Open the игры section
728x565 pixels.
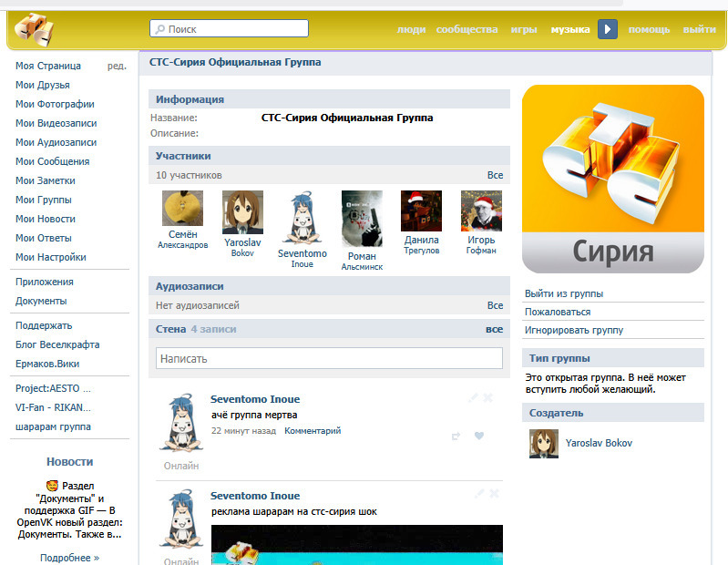(524, 29)
